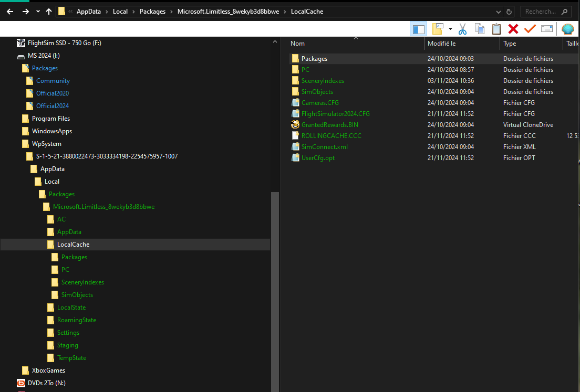Select LocalState folder in the tree

(x=71, y=308)
